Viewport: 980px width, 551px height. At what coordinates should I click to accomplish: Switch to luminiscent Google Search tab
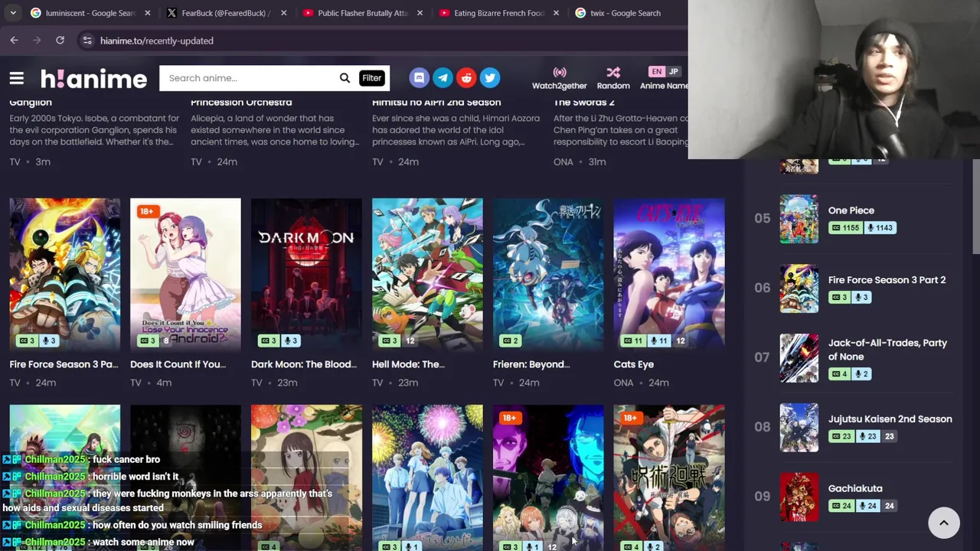[x=90, y=13]
